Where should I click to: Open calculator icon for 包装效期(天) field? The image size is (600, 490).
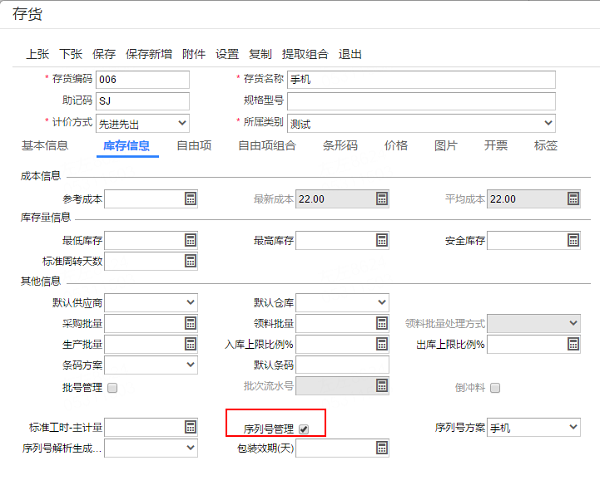(x=382, y=448)
